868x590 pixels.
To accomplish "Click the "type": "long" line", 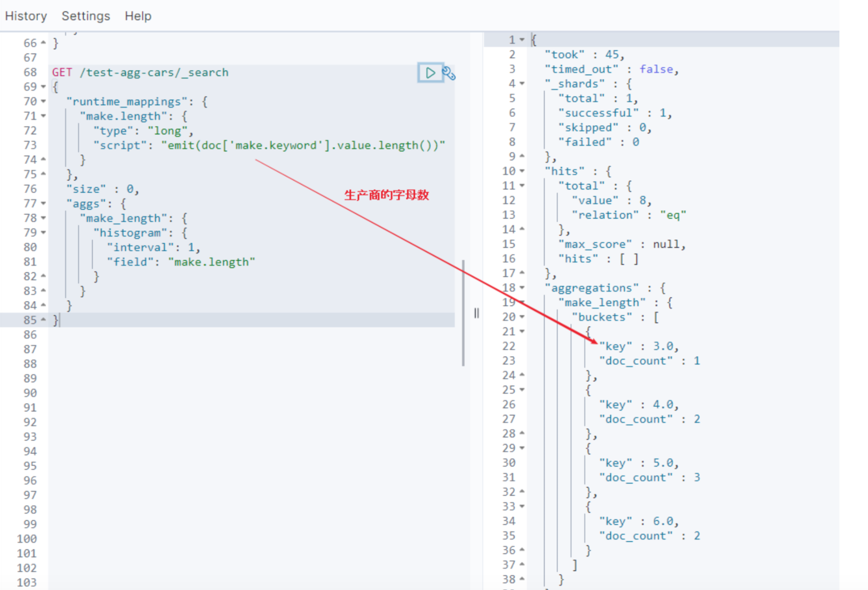I will pos(143,131).
